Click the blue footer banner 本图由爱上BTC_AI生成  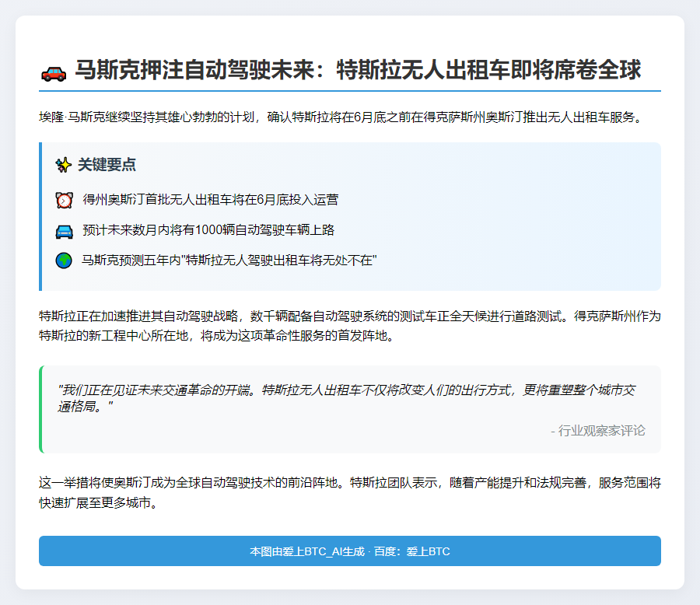(x=349, y=551)
